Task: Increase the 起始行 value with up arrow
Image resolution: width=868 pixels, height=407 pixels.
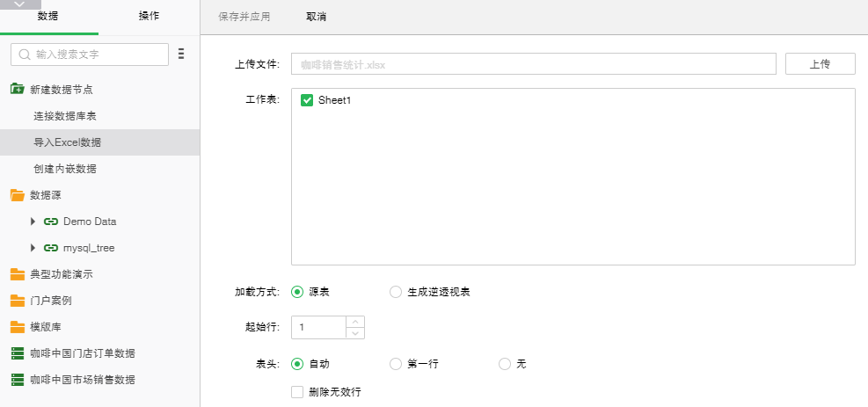Action: (x=355, y=322)
